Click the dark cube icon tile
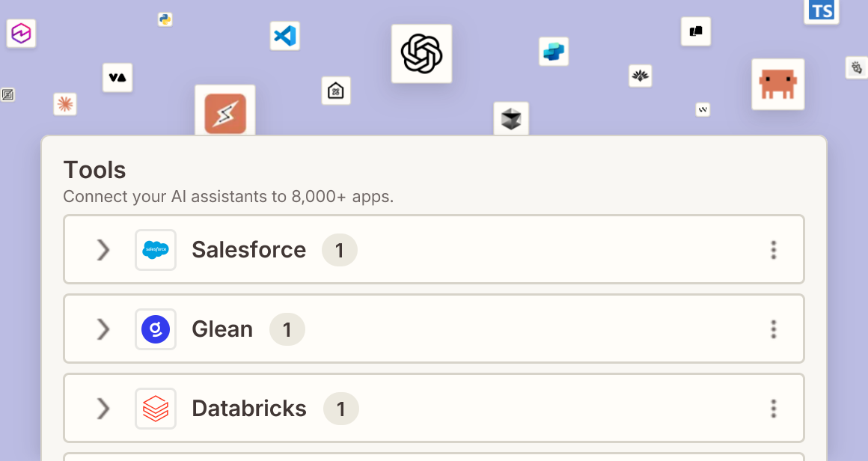Viewport: 868px width, 461px height. tap(511, 118)
